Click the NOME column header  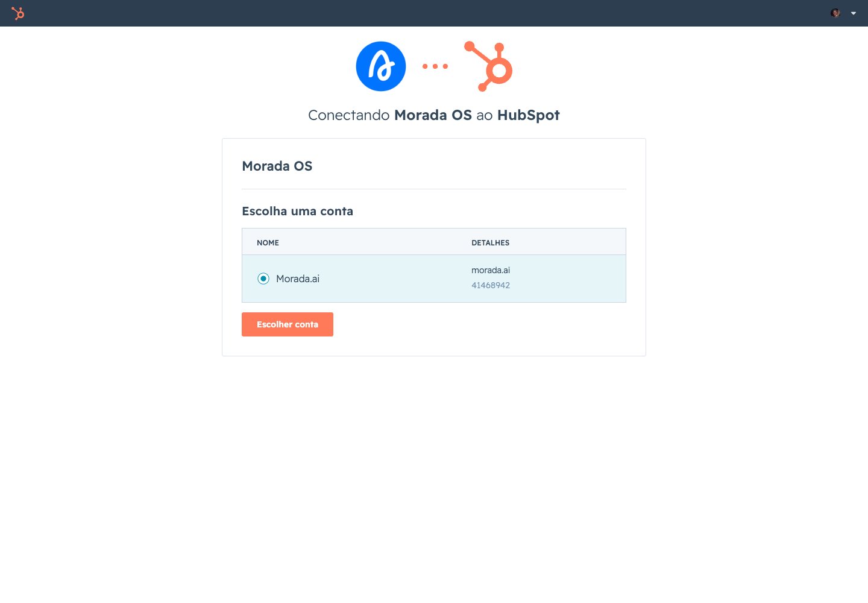pyautogui.click(x=268, y=242)
